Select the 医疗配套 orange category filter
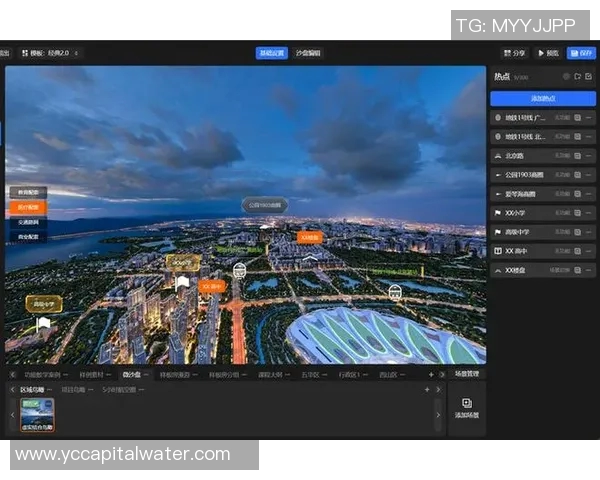This screenshot has height=480, width=600. (x=27, y=207)
